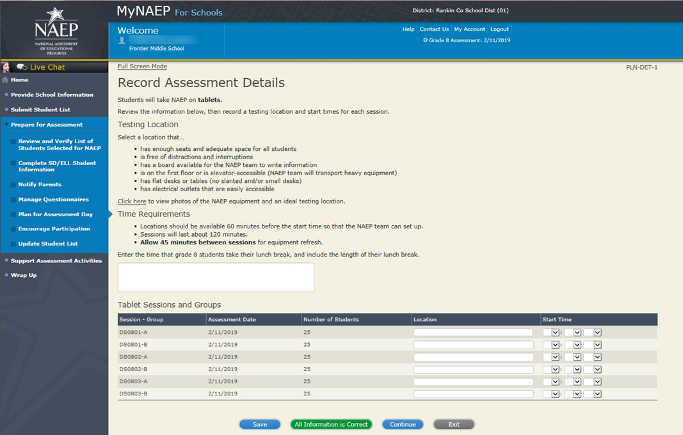Click the square icon beside Notify Parents
This screenshot has width=683, height=435.
[x=11, y=183]
